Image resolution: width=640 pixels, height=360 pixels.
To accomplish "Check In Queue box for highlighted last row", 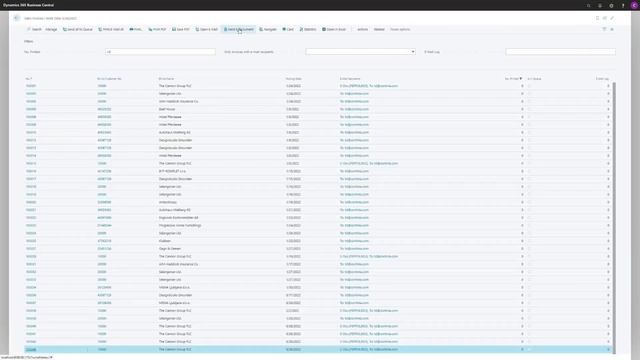I will click(x=529, y=350).
